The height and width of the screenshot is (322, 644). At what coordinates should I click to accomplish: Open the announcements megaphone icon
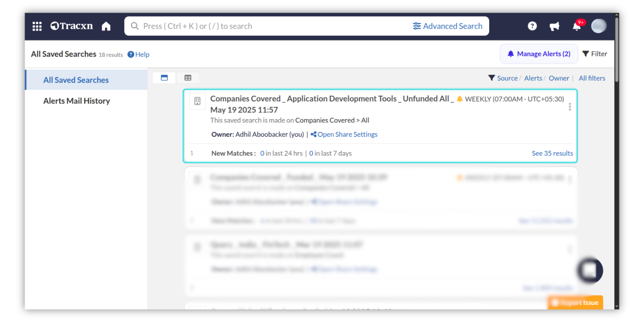tap(554, 26)
